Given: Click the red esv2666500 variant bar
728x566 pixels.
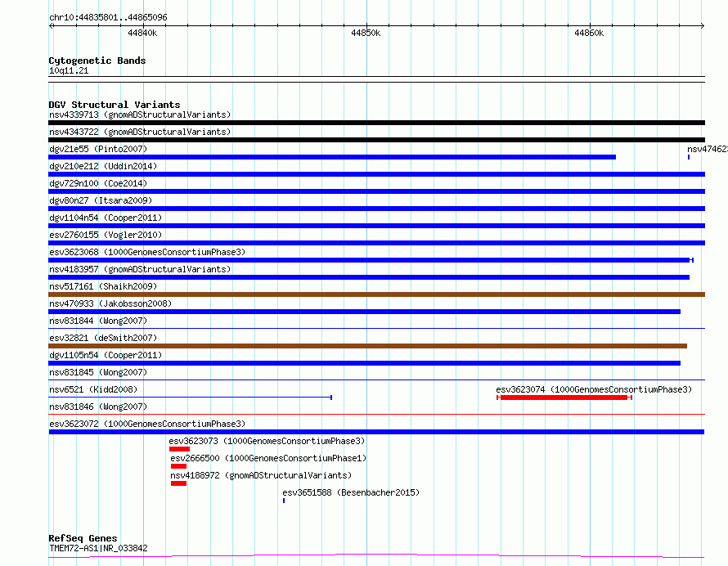Looking at the screenshot, I should [x=179, y=466].
